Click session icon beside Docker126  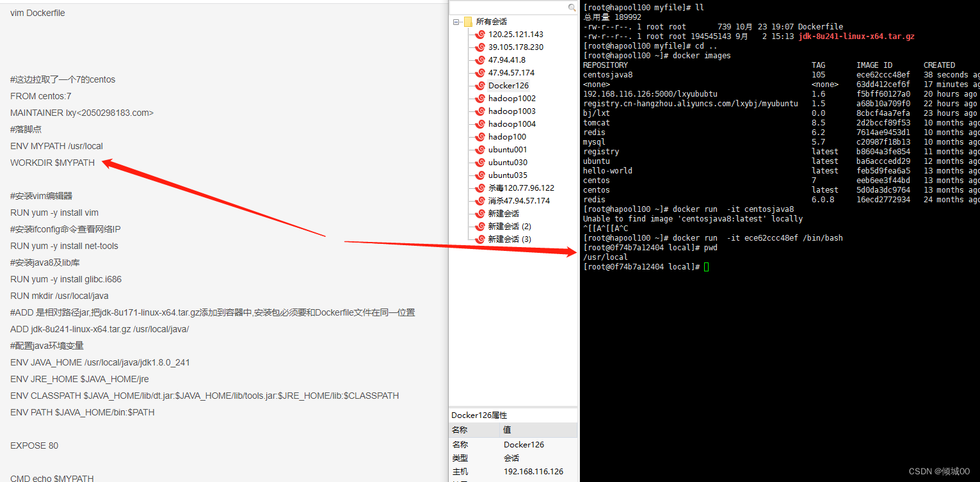pyautogui.click(x=480, y=86)
